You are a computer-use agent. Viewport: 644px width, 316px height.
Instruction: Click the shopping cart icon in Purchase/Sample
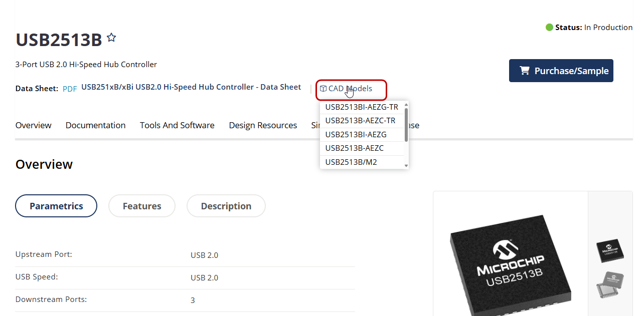[525, 71]
